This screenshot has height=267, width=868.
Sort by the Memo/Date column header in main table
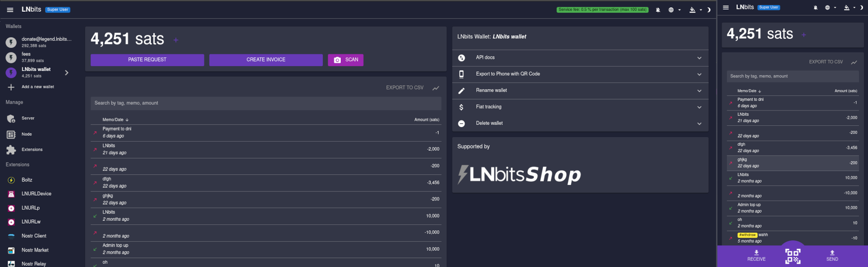tap(116, 120)
